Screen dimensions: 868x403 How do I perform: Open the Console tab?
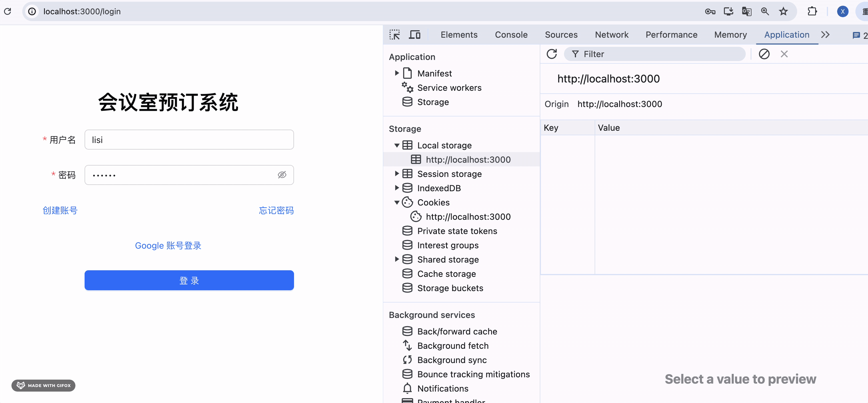[x=511, y=35]
